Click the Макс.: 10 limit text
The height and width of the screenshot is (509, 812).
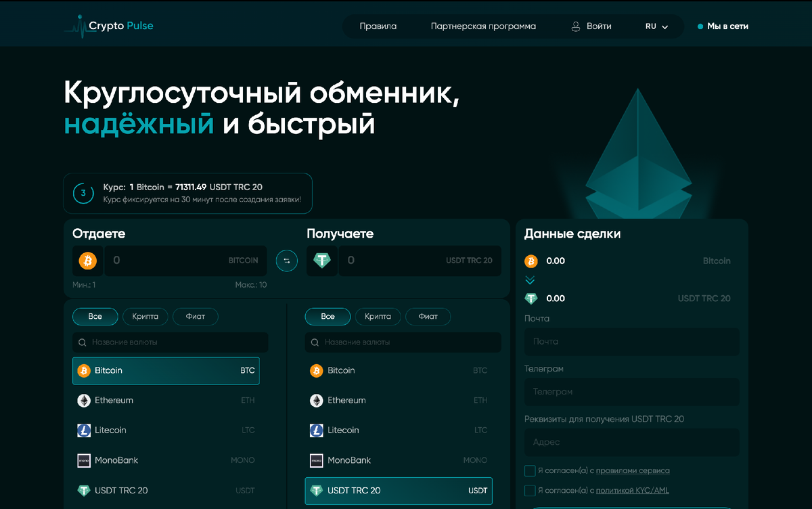tap(251, 285)
